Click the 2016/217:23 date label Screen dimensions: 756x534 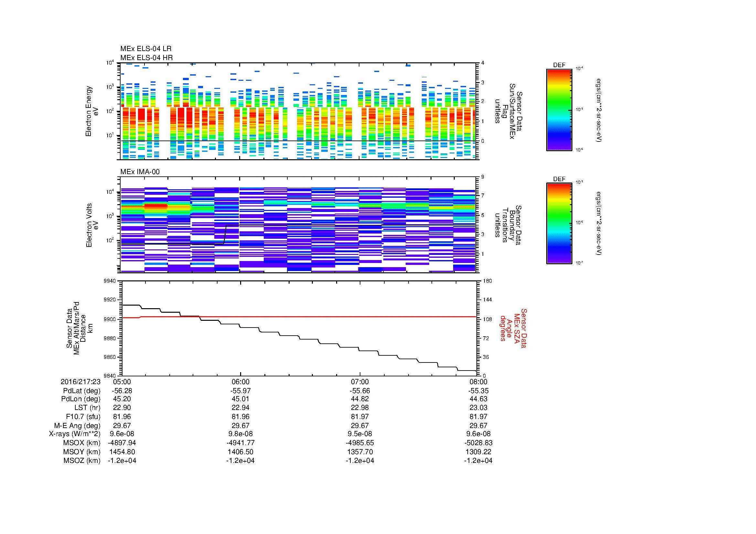[x=80, y=382]
